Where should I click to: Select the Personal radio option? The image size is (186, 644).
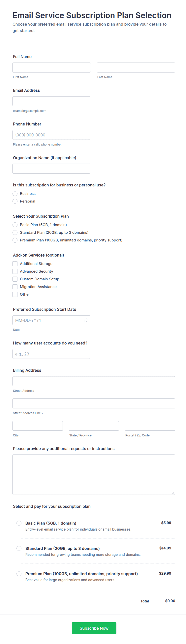[15, 201]
